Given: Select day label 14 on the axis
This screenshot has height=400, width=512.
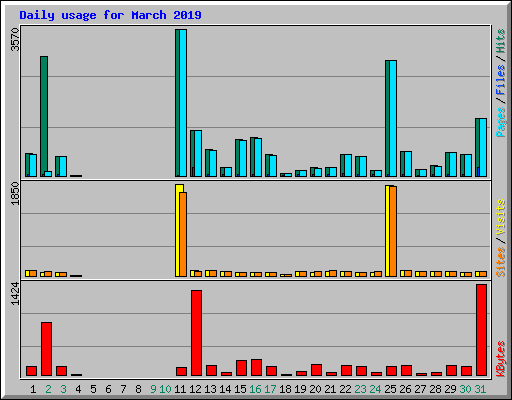Looking at the screenshot, I should click(225, 389).
